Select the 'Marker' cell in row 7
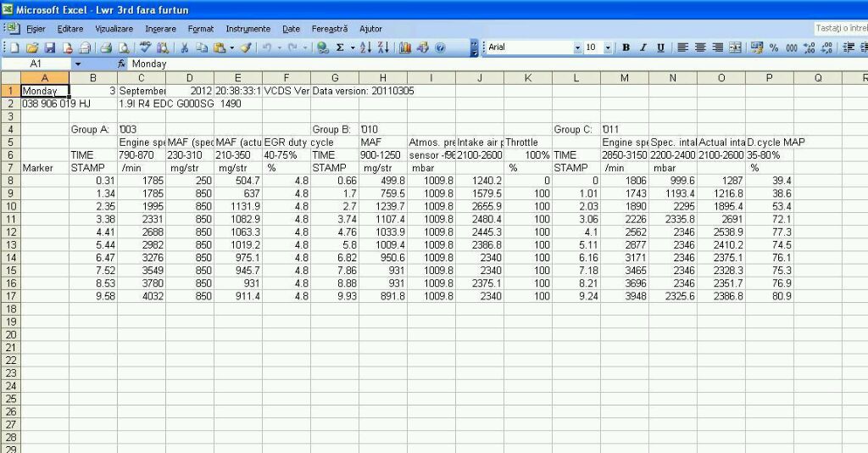 pyautogui.click(x=45, y=168)
